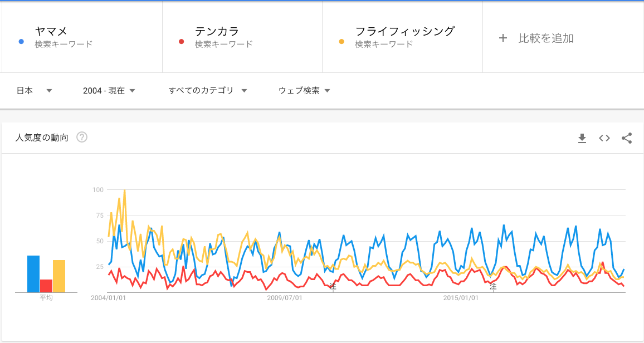Open the ウェブ検索 search type dropdown
644x343 pixels.
pyautogui.click(x=304, y=91)
